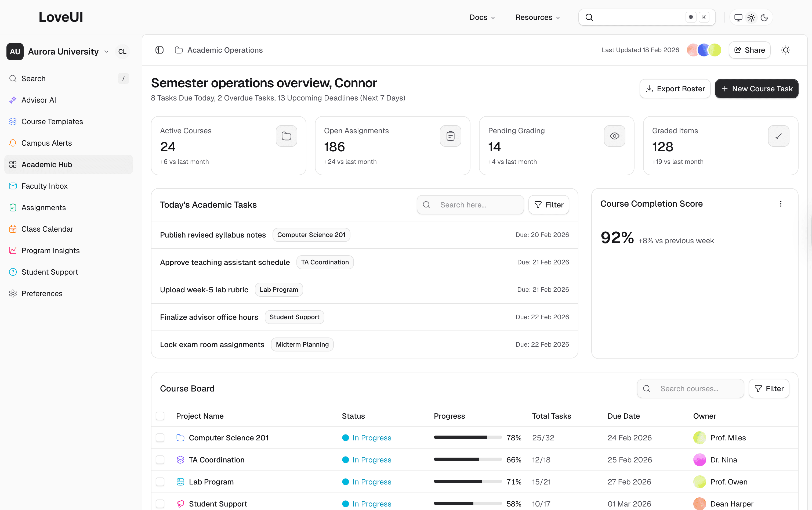Screen dimensions: 812x510
Task: Expand the Resources dropdown menu
Action: point(538,17)
